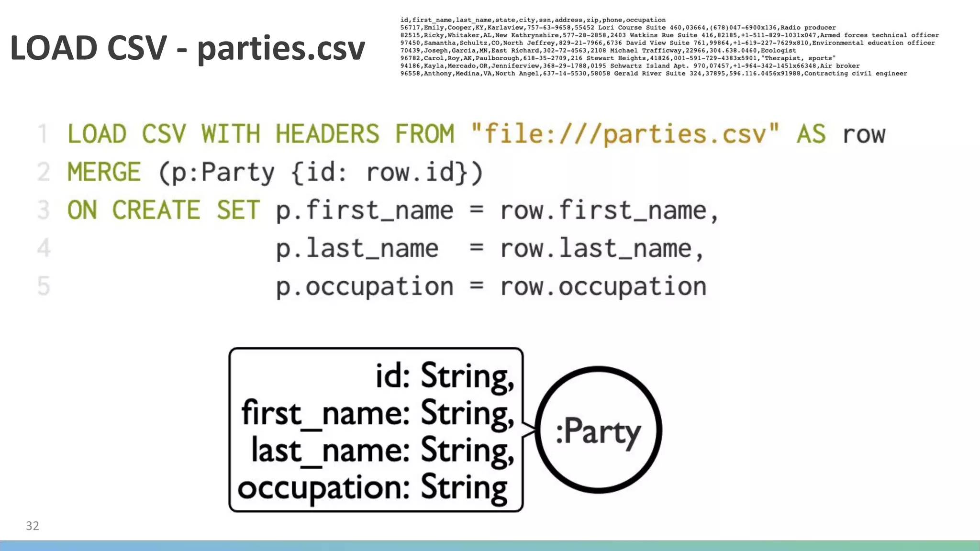Click the 'LOAD CSV WITH HEADERS FROM' keywords

point(260,133)
